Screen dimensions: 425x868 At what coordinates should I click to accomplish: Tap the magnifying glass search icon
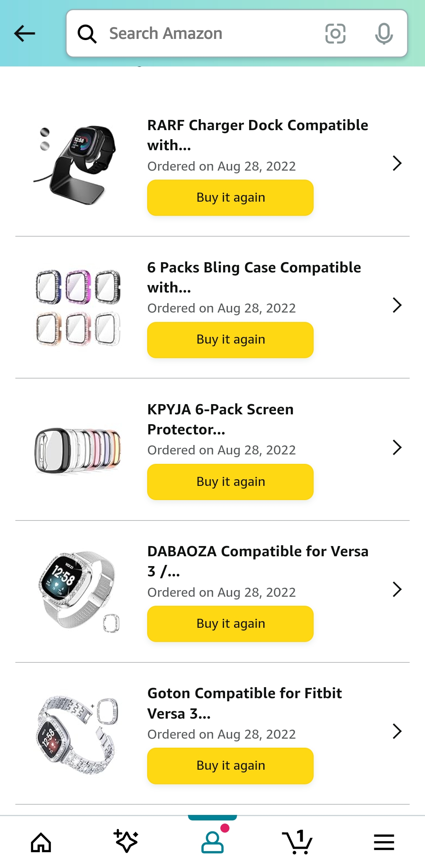(x=87, y=34)
